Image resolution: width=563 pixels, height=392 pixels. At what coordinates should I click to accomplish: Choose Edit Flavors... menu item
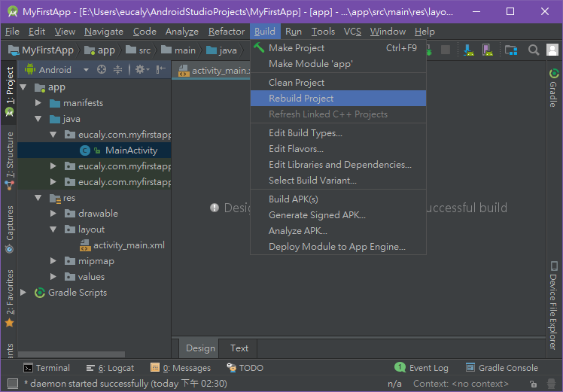(338, 149)
